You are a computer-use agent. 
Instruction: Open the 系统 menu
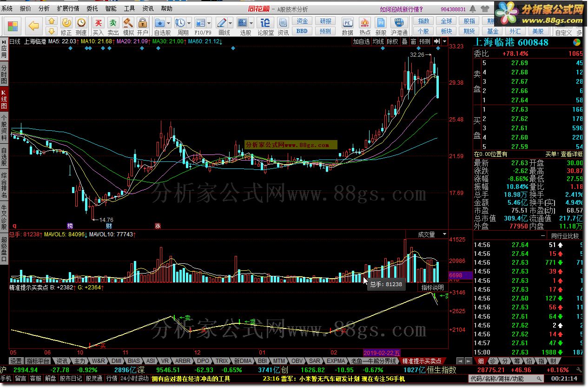[7, 9]
